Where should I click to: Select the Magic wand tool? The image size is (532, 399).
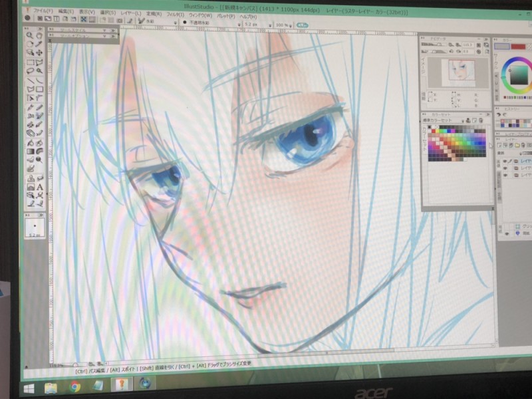coord(39,71)
